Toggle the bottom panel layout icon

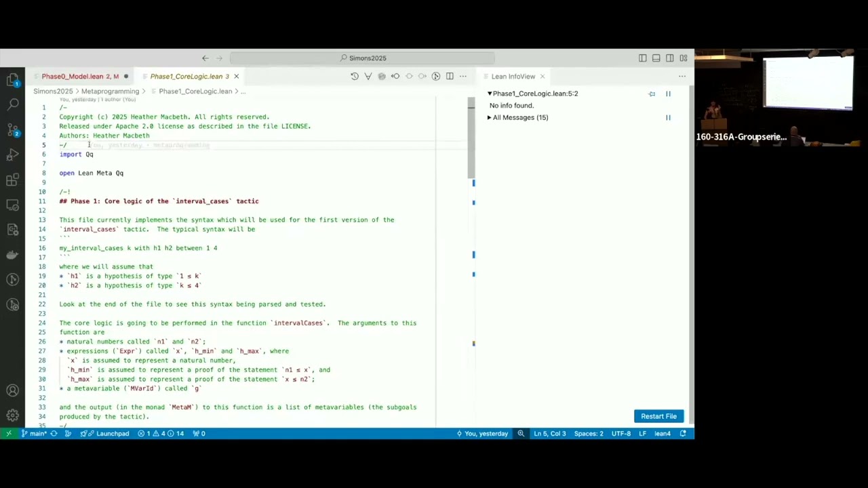(x=656, y=58)
